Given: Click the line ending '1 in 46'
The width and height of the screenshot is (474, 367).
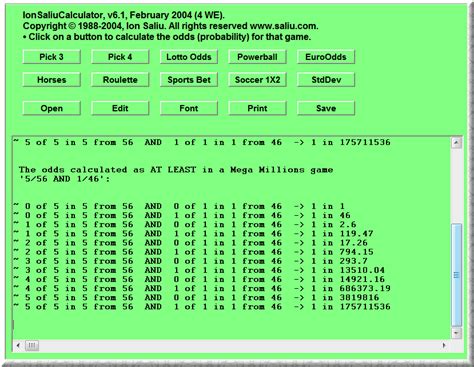Looking at the screenshot, I should pos(182,215).
